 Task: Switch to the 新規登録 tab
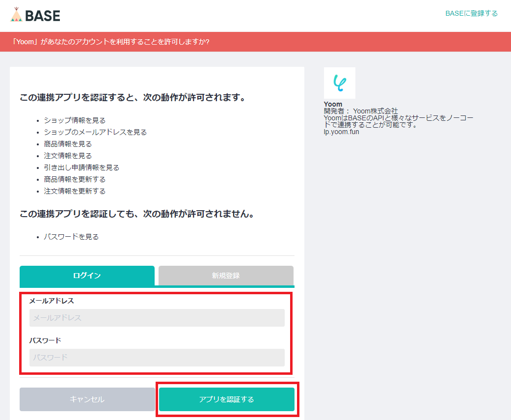pyautogui.click(x=226, y=276)
